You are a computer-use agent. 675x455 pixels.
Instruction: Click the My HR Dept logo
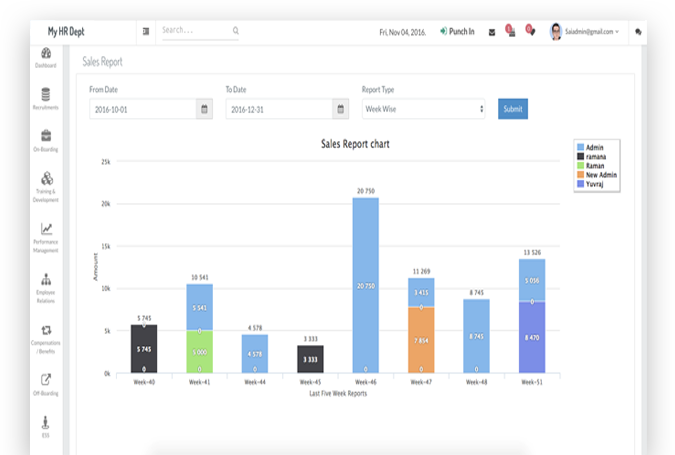[66, 31]
